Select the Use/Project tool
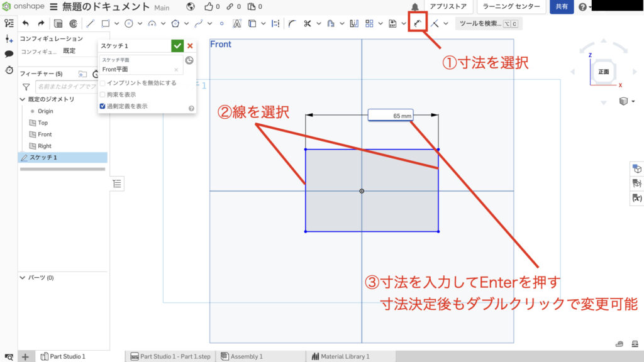This screenshot has width=644, height=362. [x=252, y=23]
